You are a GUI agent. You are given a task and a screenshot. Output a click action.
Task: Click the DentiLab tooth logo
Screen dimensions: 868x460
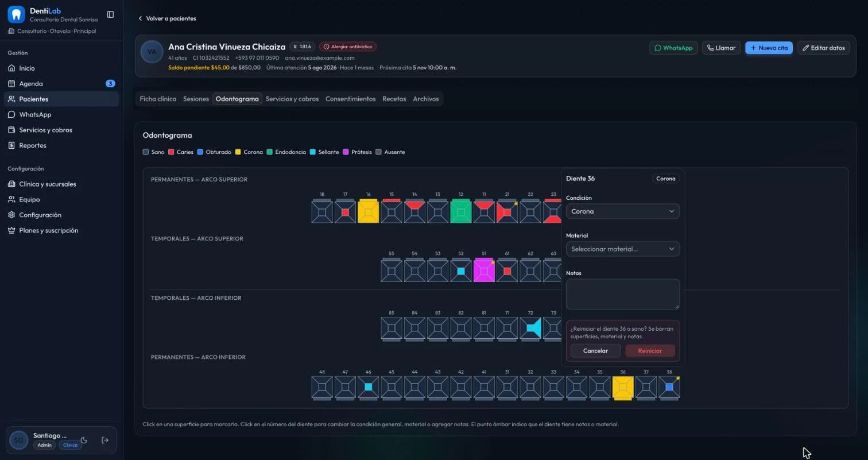tap(16, 14)
